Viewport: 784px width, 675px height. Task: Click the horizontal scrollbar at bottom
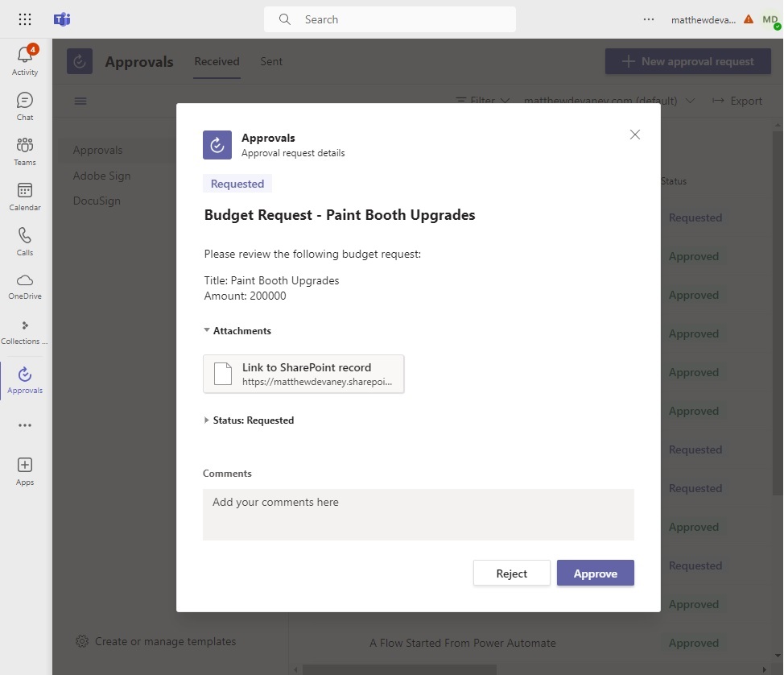(x=399, y=669)
